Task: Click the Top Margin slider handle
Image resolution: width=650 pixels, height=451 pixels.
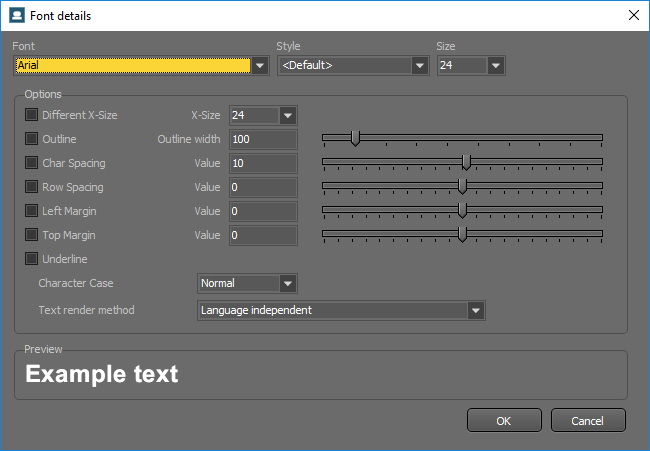Action: (x=462, y=235)
